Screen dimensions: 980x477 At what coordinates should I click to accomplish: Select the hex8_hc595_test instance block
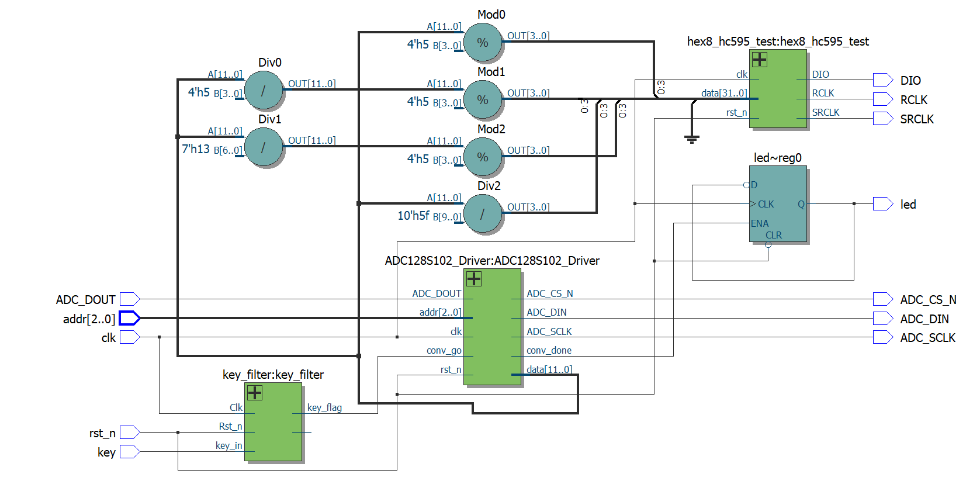[x=778, y=89]
